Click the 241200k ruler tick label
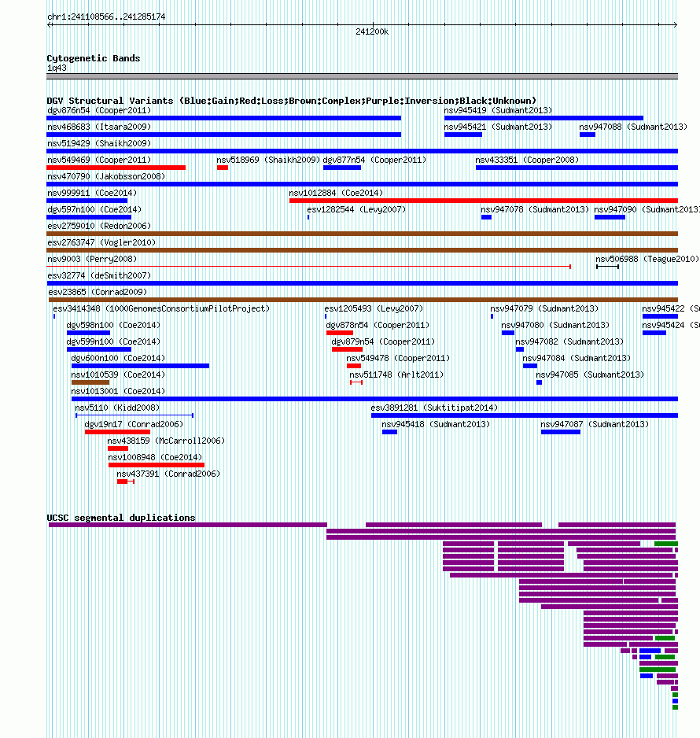This screenshot has width=700, height=738. point(372,31)
